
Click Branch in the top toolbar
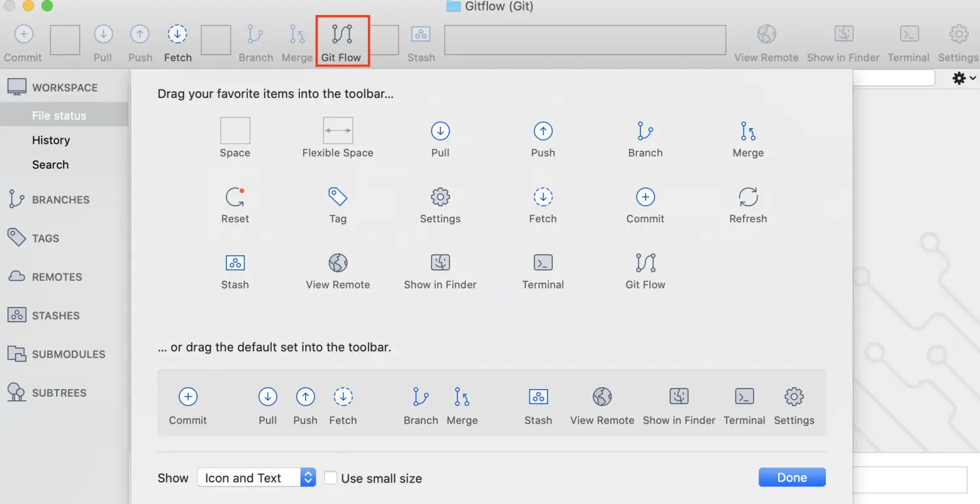click(255, 43)
